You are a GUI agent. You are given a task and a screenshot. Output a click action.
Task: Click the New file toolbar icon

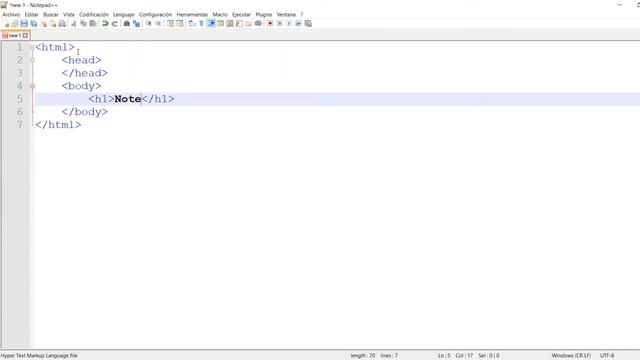pos(7,24)
